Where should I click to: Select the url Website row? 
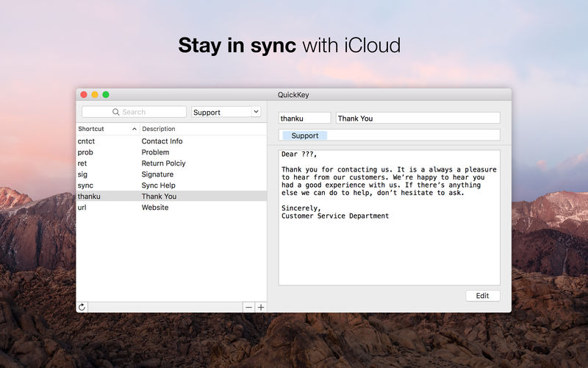[x=171, y=208]
